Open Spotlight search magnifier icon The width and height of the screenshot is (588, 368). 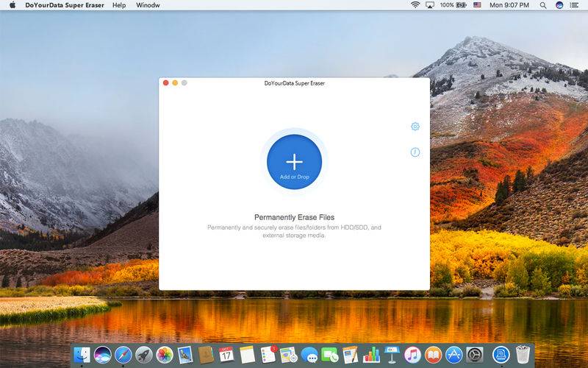click(x=543, y=5)
